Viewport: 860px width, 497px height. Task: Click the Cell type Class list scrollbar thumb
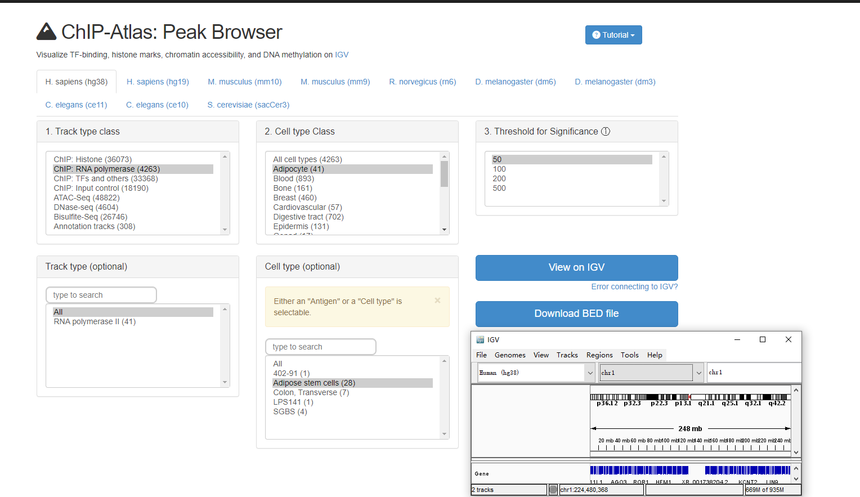[444, 174]
